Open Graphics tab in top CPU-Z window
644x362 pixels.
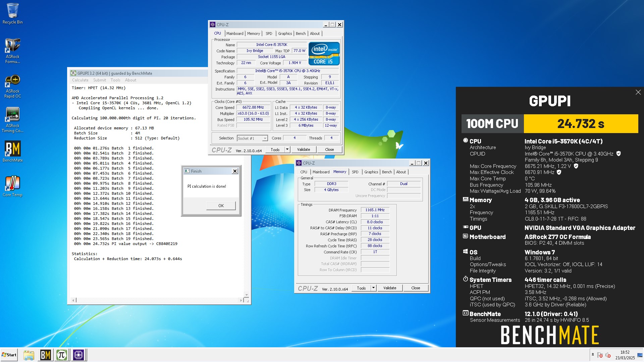click(x=285, y=34)
